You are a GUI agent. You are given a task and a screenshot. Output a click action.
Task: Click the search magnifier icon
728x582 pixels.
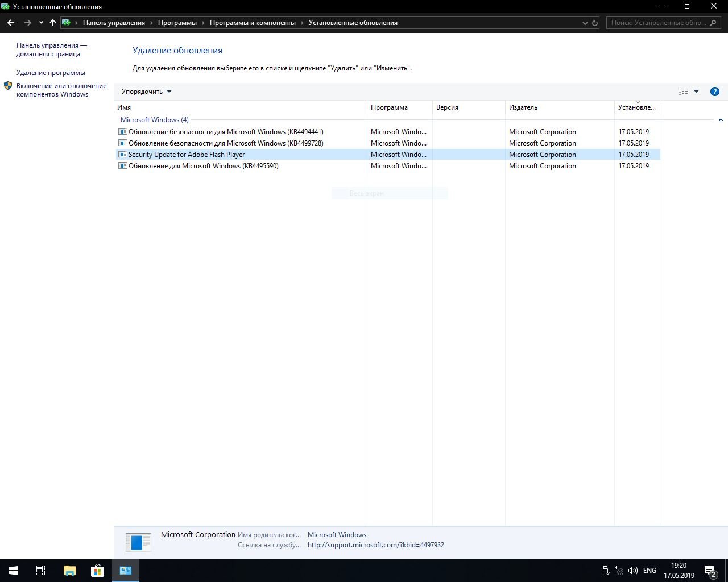(x=714, y=23)
